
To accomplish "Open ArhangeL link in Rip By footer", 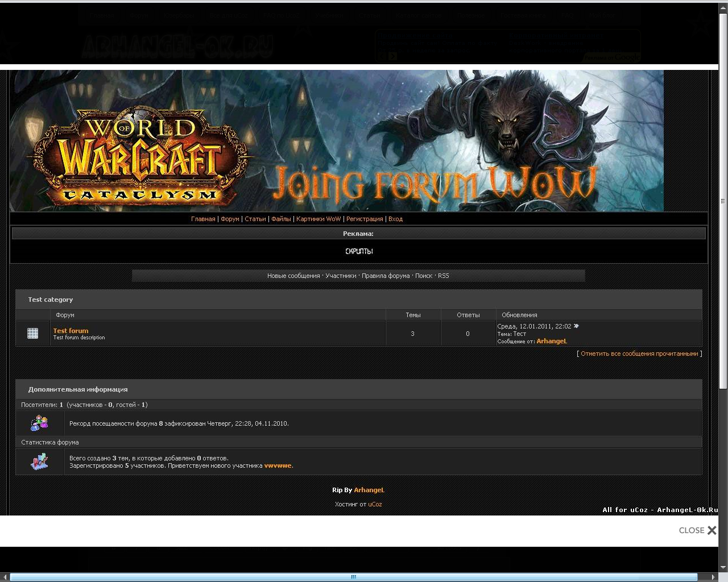I will [369, 490].
